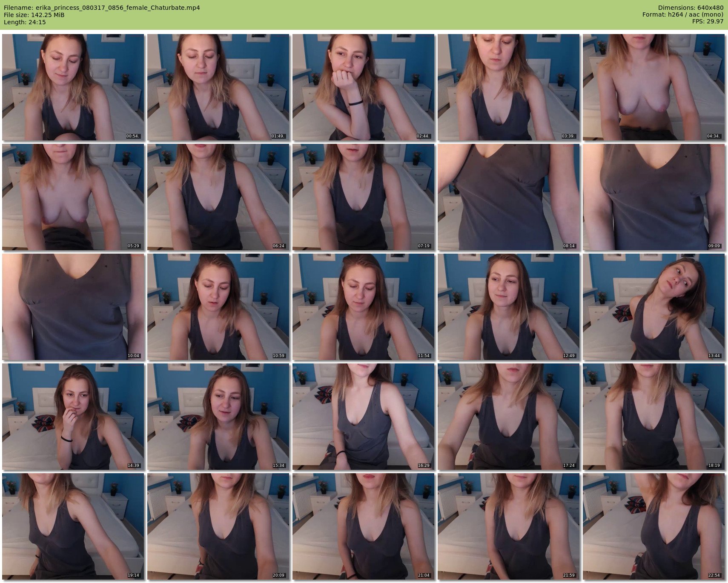728x583 pixels.
Task: Select the thumbnail at 15:34
Action: 218,417
